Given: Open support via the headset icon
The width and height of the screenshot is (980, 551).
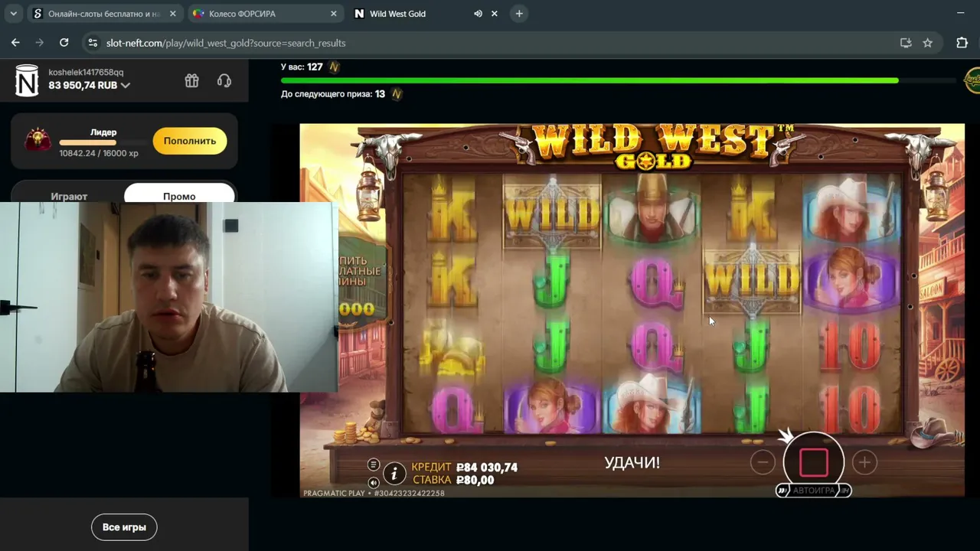Looking at the screenshot, I should (224, 80).
